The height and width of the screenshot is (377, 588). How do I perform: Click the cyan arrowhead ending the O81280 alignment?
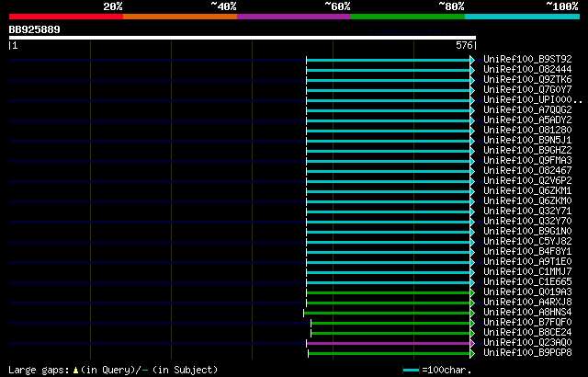click(x=472, y=131)
